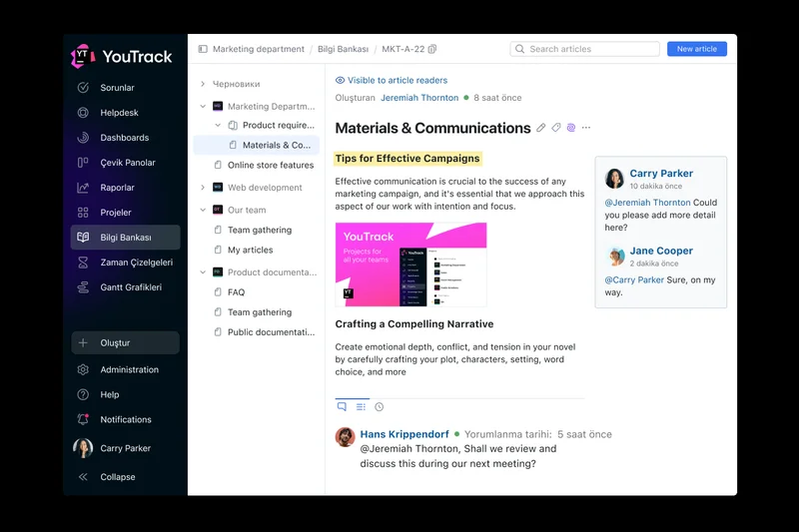Click @Carry Parker mention in reply

(x=634, y=280)
